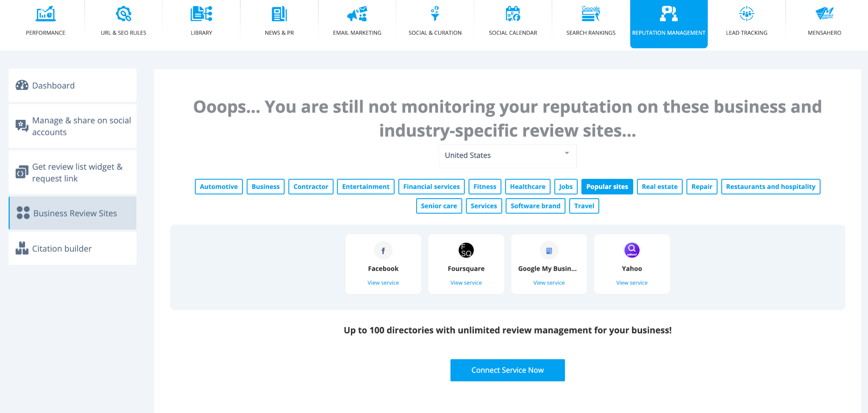Switch to the Search Rankings tab label
868x413 pixels.
click(591, 33)
